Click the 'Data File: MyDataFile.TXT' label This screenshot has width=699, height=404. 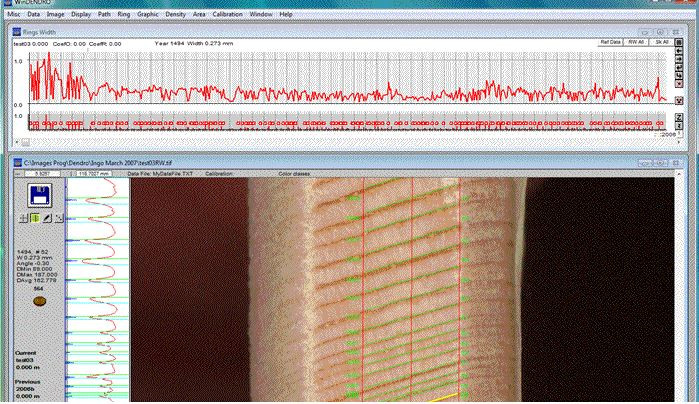coord(160,173)
